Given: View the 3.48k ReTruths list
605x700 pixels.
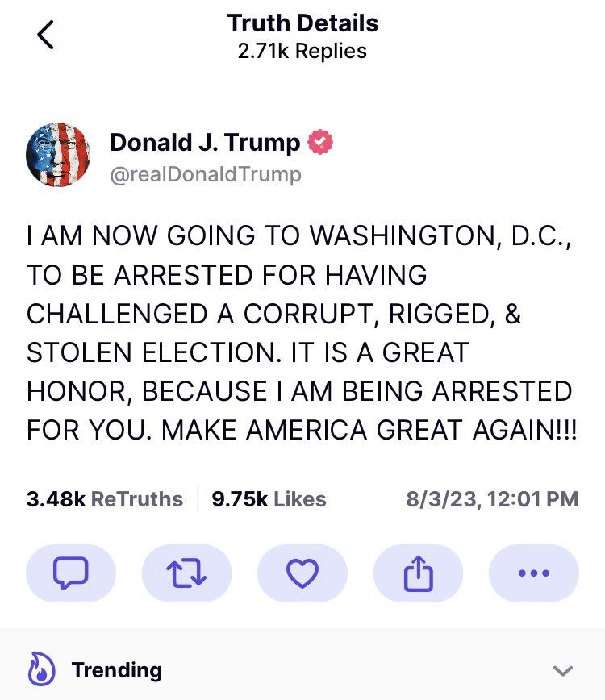Looking at the screenshot, I should pos(105,499).
